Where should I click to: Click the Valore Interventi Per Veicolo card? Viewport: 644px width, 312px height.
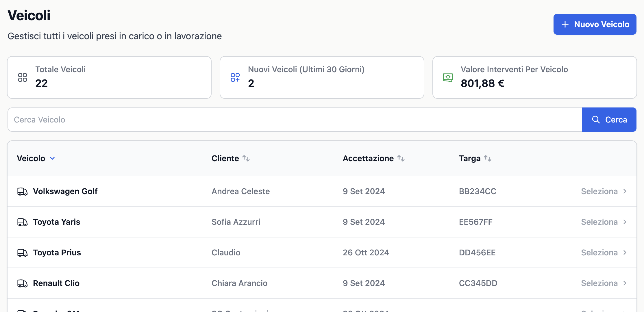[x=535, y=77]
